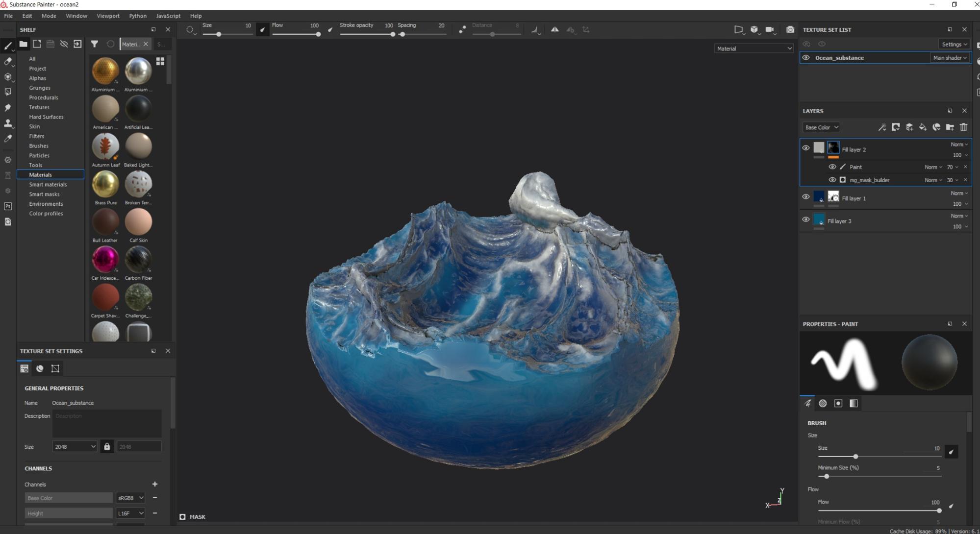Click the shelf filter funnel icon
The image size is (980, 534).
click(x=95, y=44)
